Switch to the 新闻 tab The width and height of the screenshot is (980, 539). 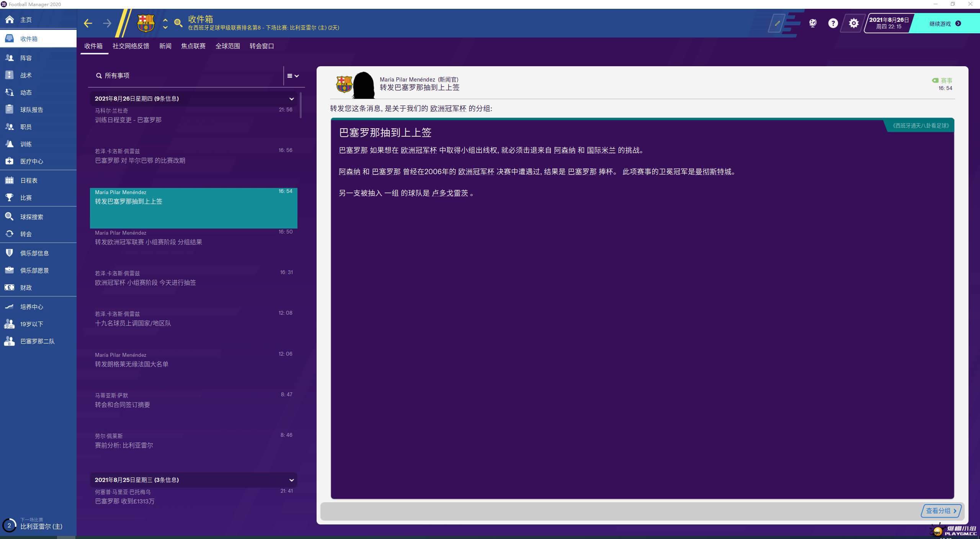point(165,46)
